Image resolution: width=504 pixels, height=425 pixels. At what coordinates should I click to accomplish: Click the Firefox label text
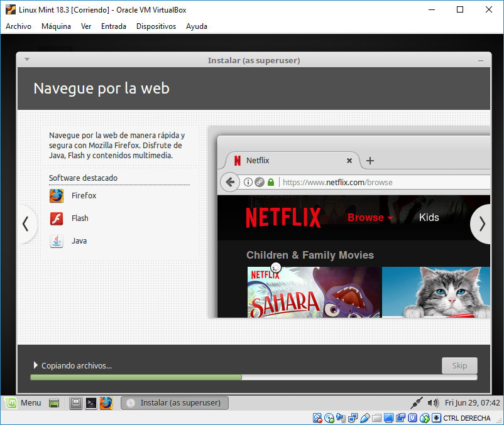84,195
